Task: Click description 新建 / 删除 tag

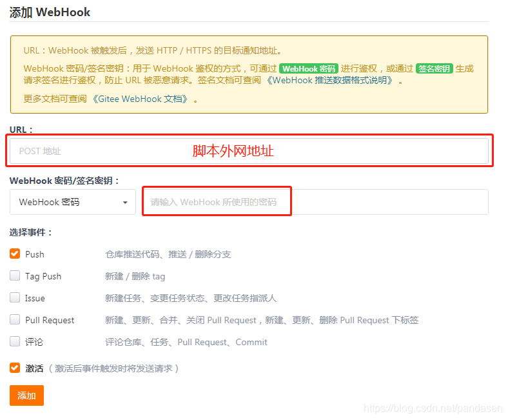Action: click(135, 276)
